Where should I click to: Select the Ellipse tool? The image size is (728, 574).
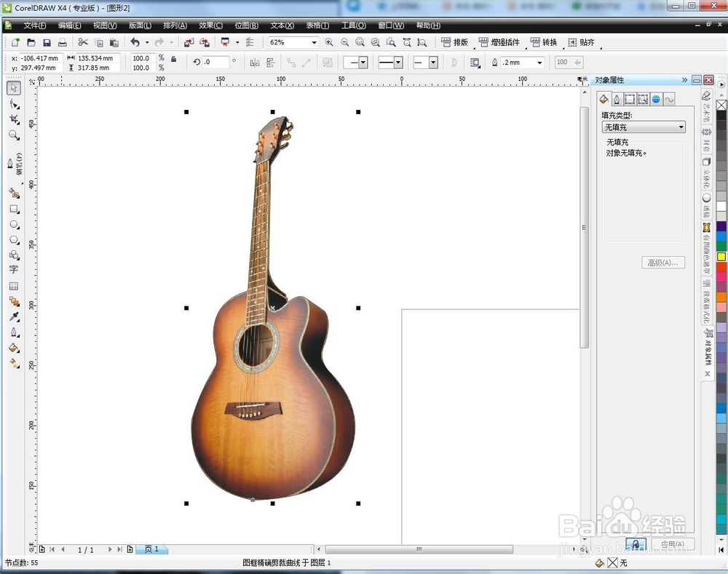[x=14, y=225]
